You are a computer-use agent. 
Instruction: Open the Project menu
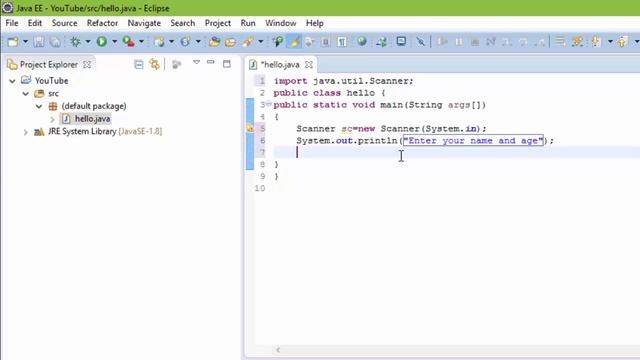tap(218, 23)
